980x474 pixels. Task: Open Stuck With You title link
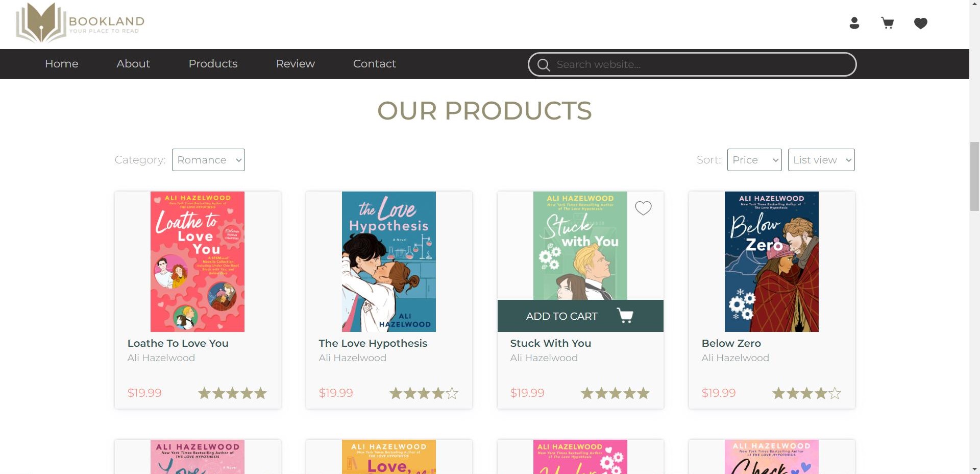tap(551, 343)
